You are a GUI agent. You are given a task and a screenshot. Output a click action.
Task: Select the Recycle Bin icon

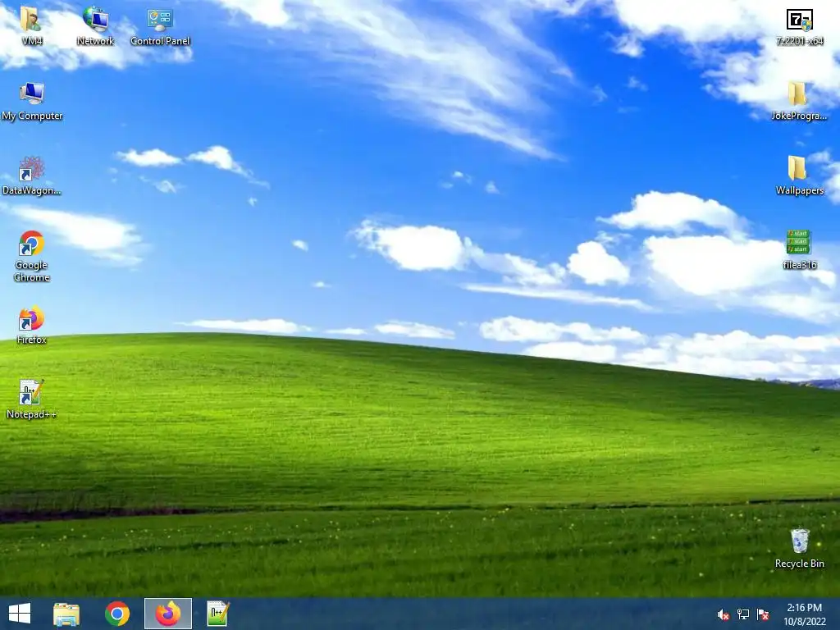(799, 541)
